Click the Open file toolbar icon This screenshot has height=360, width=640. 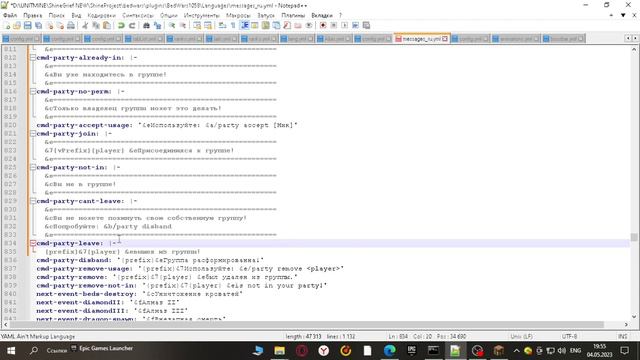(x=17, y=25)
